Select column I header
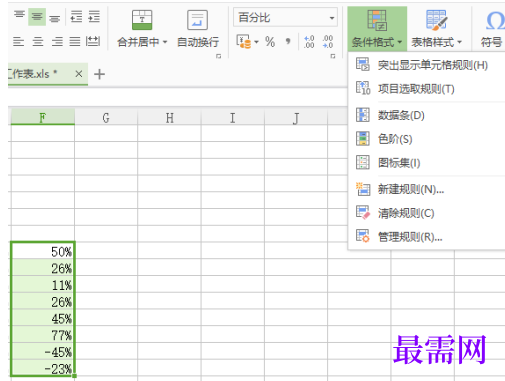505x381 pixels. [x=233, y=117]
